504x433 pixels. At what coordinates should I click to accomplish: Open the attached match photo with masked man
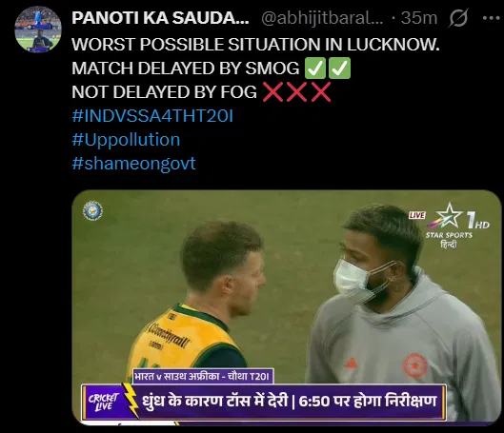[x=286, y=307]
